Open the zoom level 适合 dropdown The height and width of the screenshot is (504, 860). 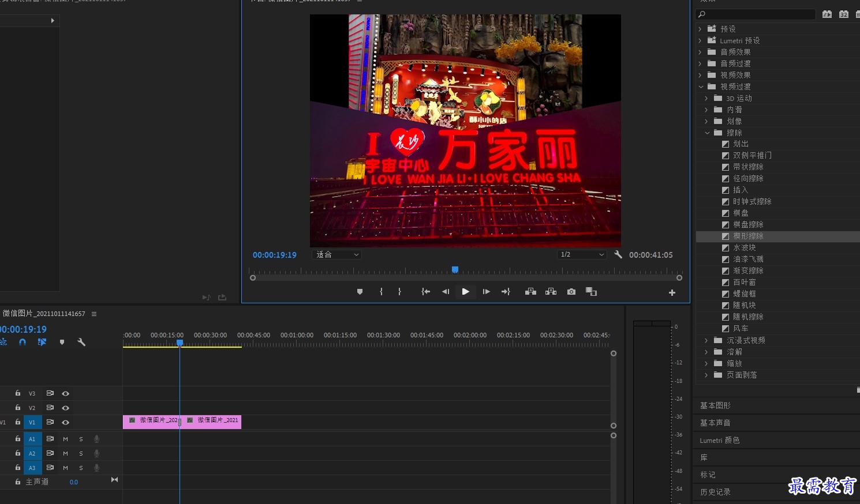(336, 254)
